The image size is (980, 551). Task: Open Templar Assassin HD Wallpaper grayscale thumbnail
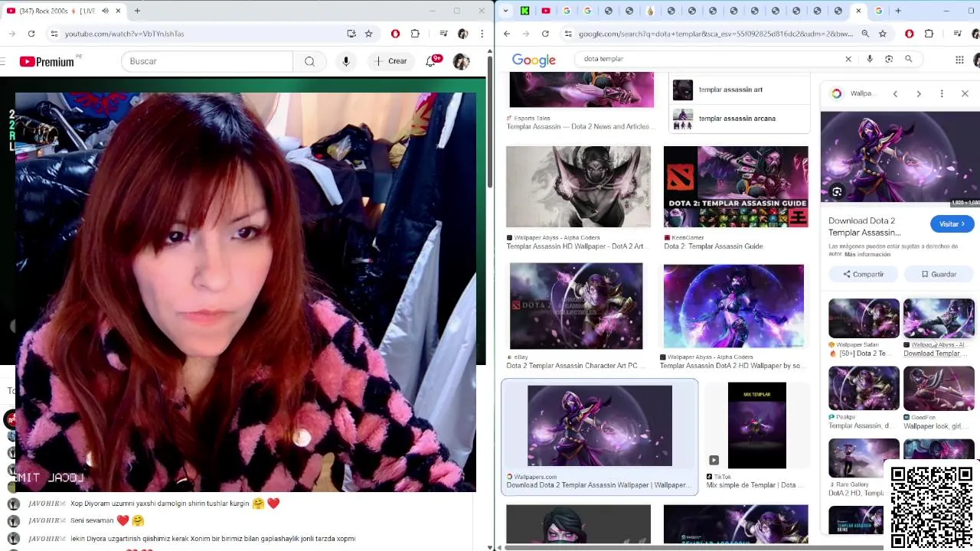(578, 187)
